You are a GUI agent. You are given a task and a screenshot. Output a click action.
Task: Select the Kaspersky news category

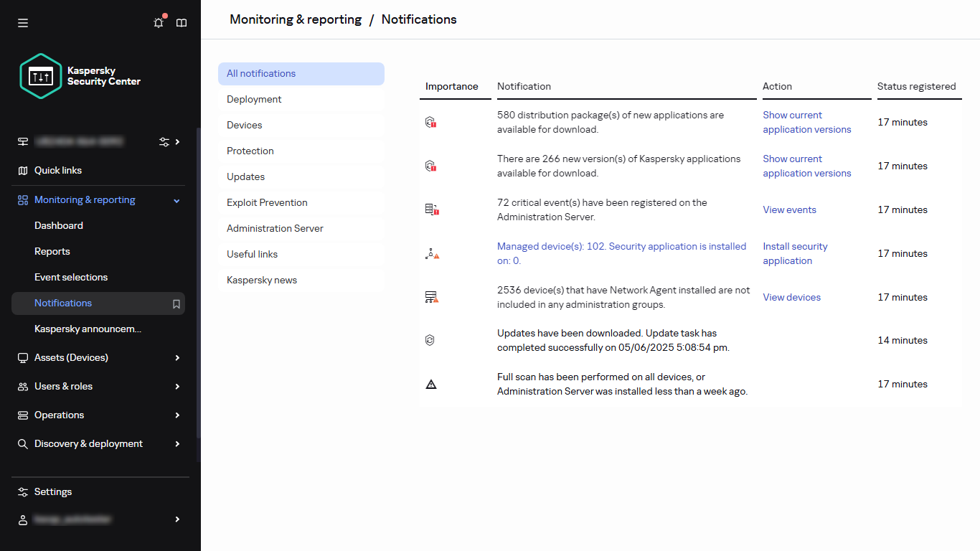click(262, 280)
